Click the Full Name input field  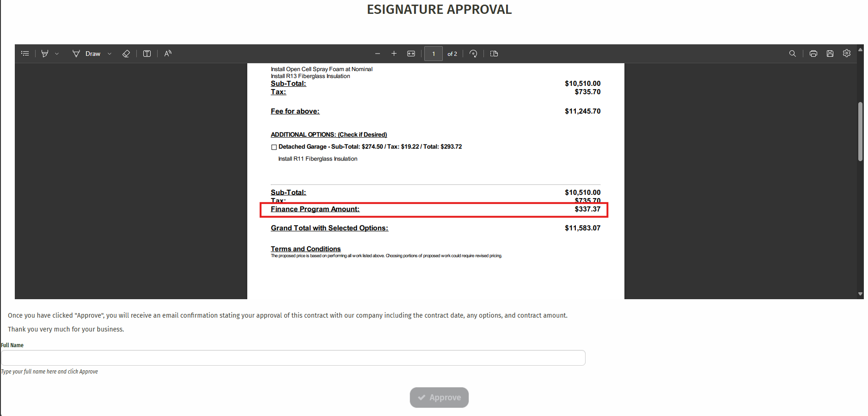[x=293, y=358]
